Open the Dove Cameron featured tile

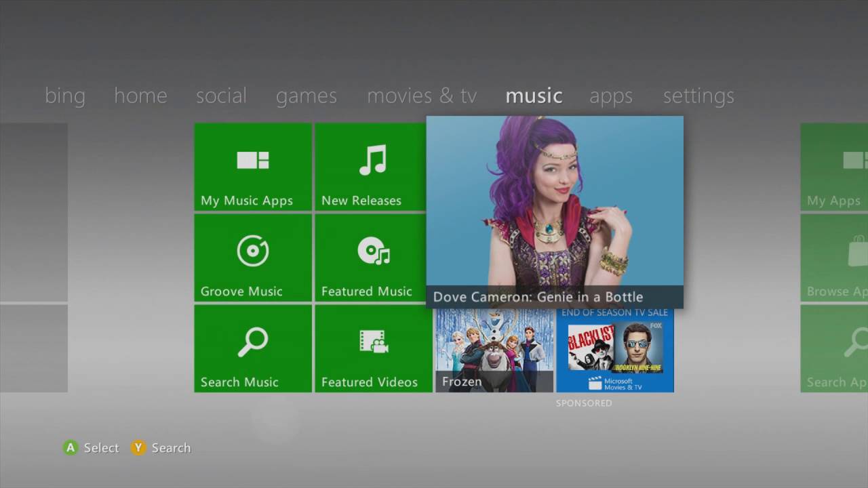[x=555, y=212]
